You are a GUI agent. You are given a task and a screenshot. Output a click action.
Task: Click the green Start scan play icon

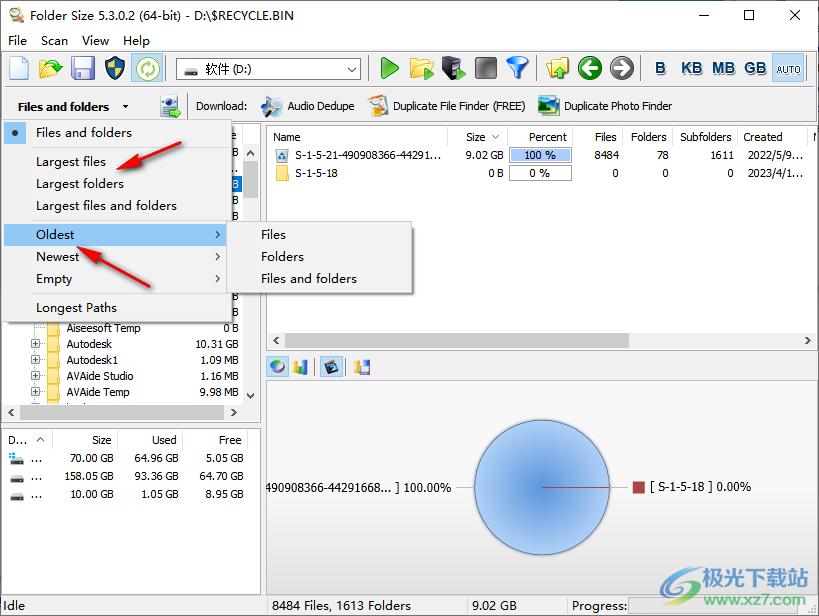pyautogui.click(x=390, y=68)
